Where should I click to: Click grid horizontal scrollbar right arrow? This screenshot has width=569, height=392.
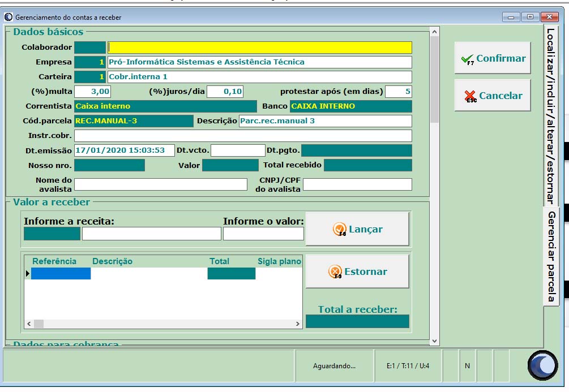click(x=298, y=324)
